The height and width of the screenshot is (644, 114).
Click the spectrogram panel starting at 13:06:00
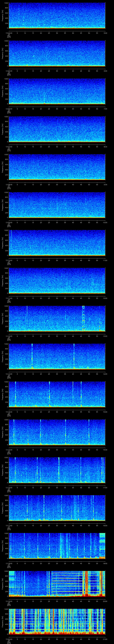(57, 91)
